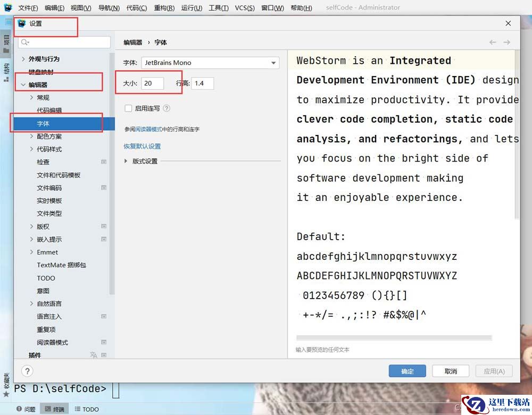Click project-level icon beside 版权
The width and height of the screenshot is (532, 415).
(104, 226)
